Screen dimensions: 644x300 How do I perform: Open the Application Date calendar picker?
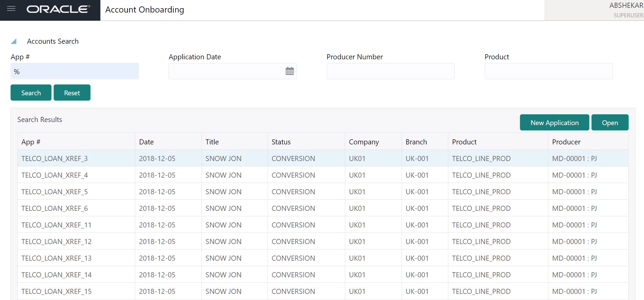[289, 71]
